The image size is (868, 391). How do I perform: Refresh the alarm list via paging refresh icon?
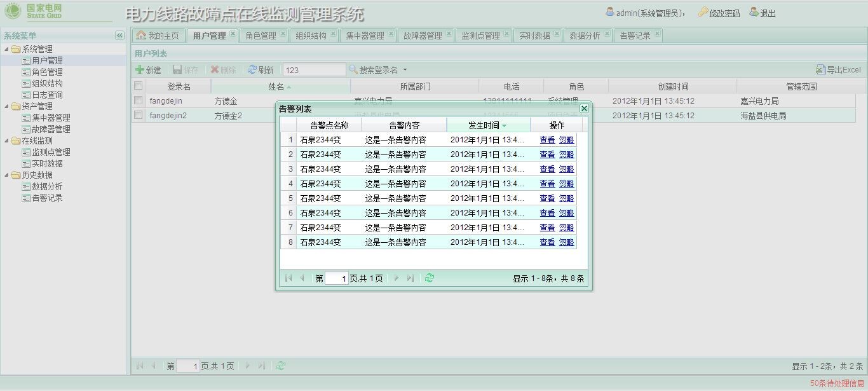coord(430,278)
